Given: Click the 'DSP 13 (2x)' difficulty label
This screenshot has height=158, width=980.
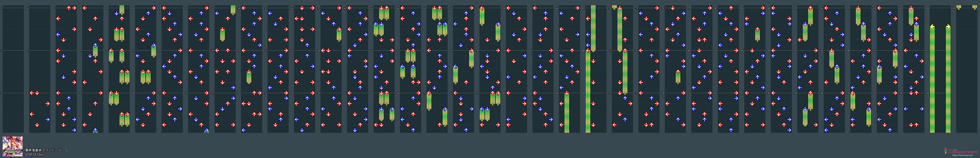Looking at the screenshot, I should (34, 155).
